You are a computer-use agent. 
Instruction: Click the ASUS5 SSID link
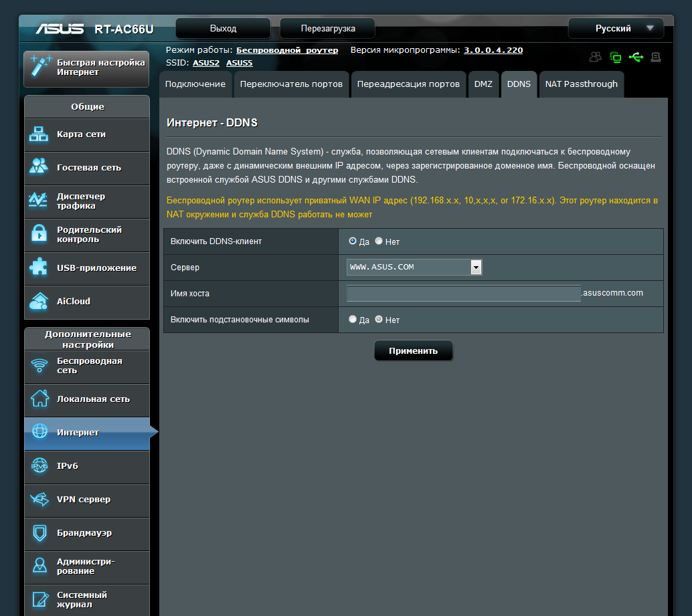click(x=240, y=63)
